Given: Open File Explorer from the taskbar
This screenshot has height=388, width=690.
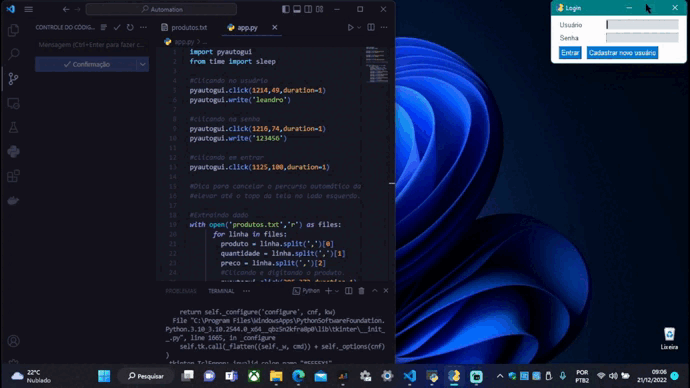Looking at the screenshot, I should coord(276,376).
